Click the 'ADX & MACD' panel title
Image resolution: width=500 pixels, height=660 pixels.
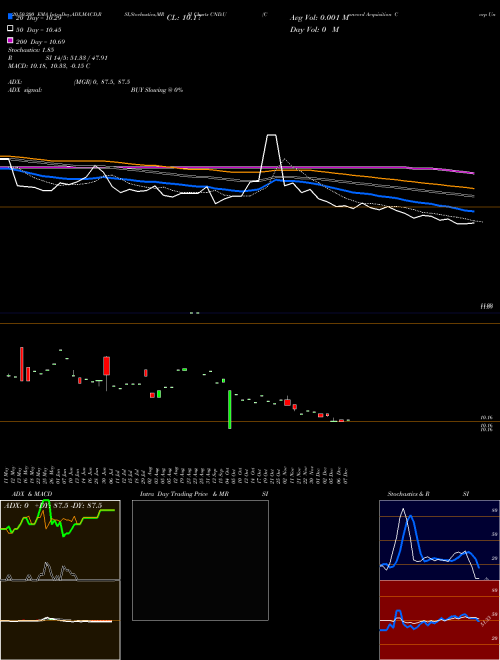pyautogui.click(x=32, y=494)
